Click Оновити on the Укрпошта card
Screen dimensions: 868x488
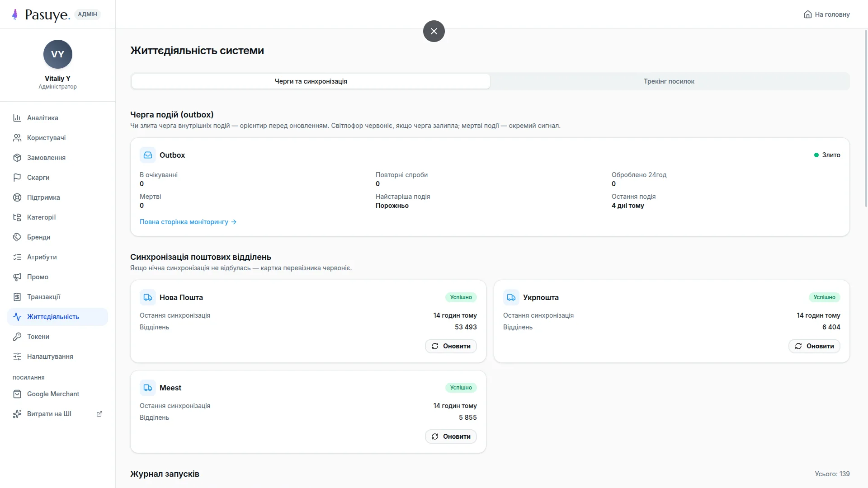coord(814,346)
